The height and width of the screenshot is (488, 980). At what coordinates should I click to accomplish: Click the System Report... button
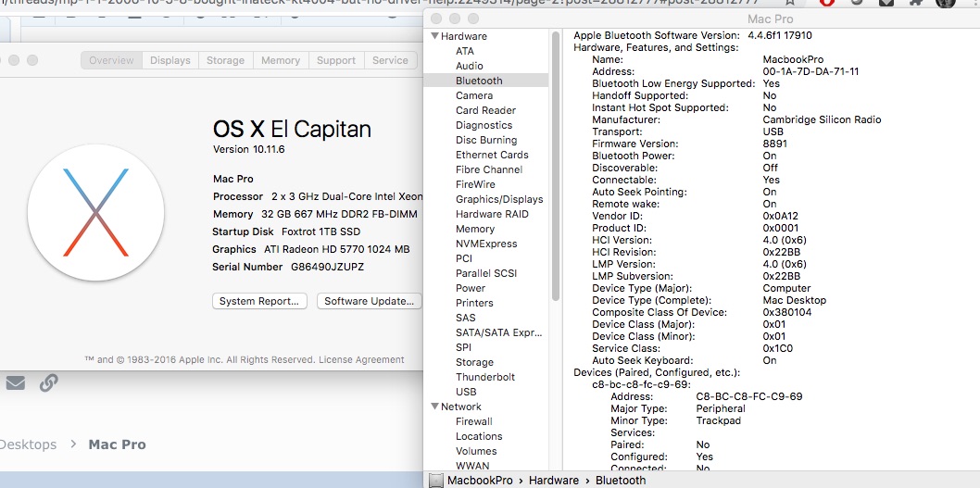259,301
